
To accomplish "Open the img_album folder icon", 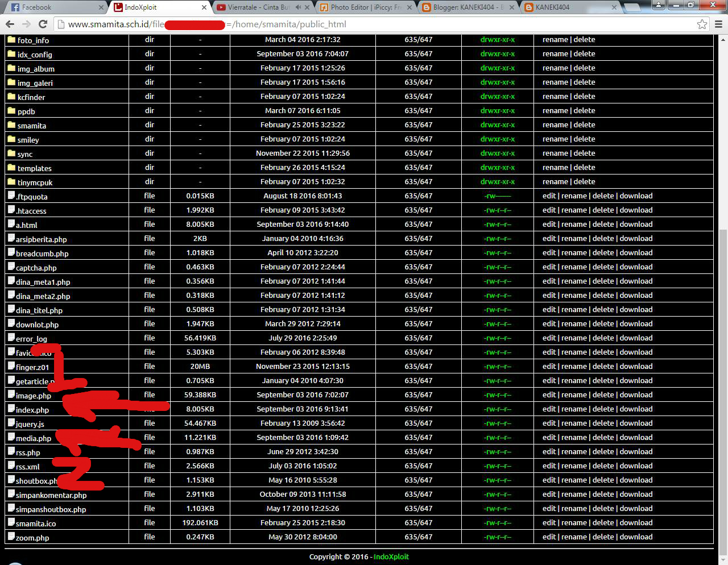I will click(x=11, y=68).
